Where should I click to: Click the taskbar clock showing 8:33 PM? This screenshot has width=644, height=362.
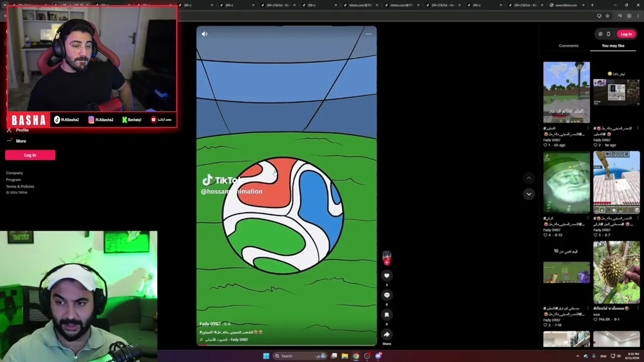pyautogui.click(x=632, y=356)
